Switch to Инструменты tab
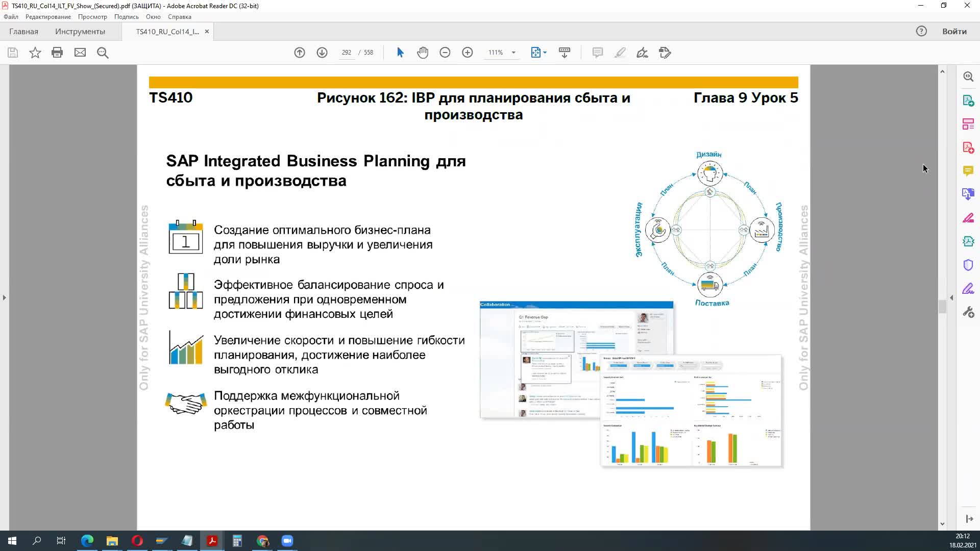Viewport: 980px width, 551px height. tap(80, 31)
